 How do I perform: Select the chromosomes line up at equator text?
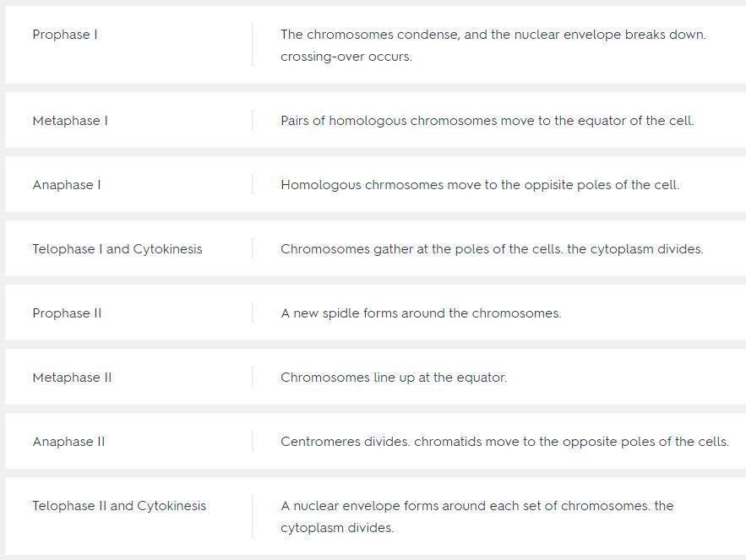coord(394,378)
